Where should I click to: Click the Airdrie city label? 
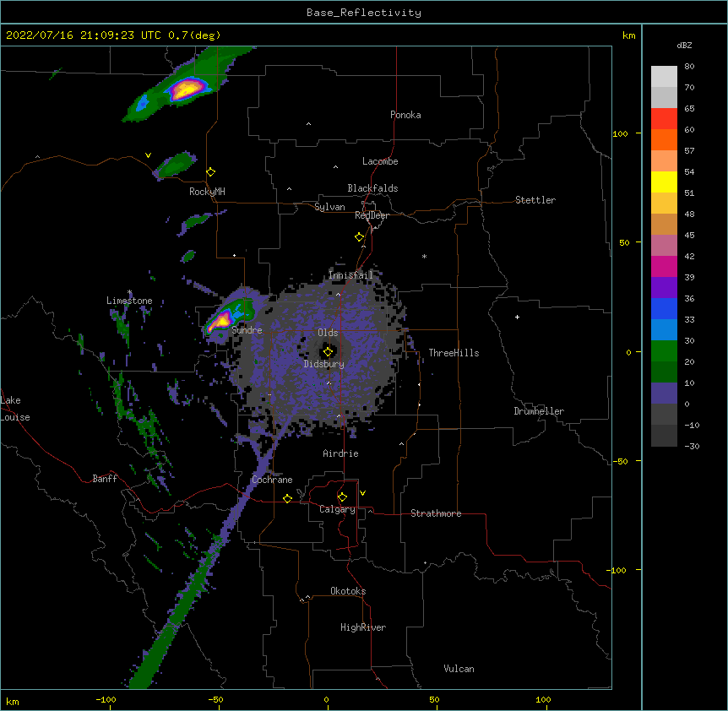pos(340,453)
